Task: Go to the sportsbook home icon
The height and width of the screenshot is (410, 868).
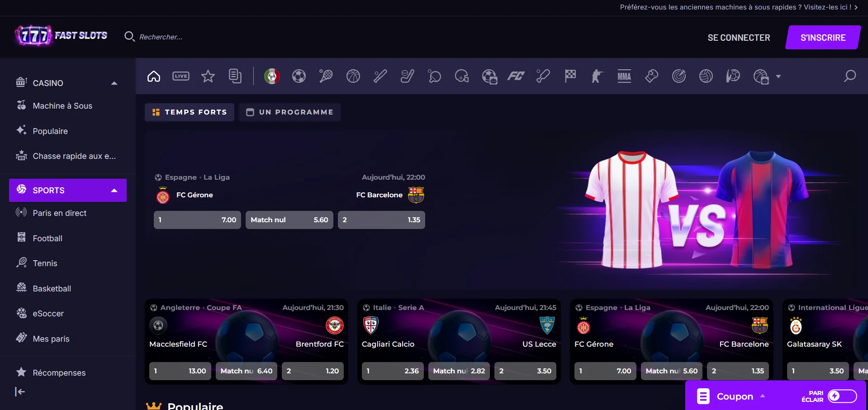Action: (154, 76)
